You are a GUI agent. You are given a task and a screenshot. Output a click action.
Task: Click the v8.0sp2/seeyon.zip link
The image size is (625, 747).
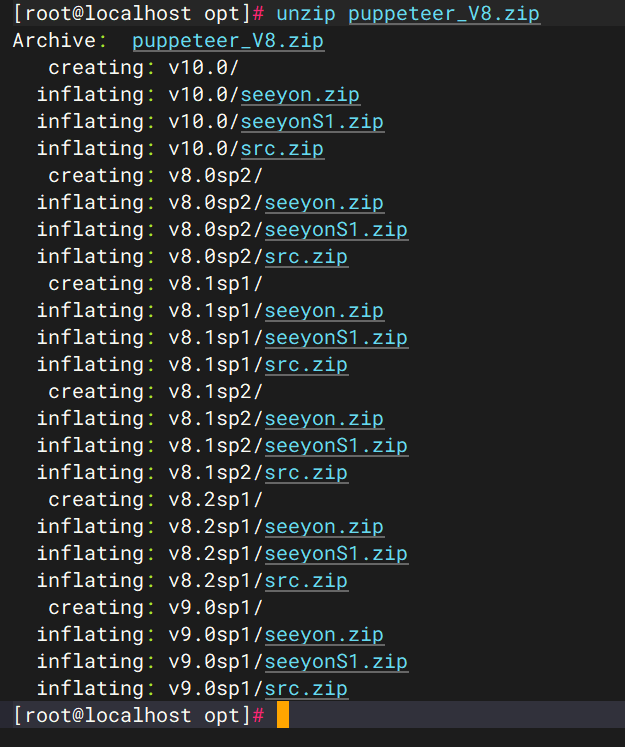pos(324,203)
